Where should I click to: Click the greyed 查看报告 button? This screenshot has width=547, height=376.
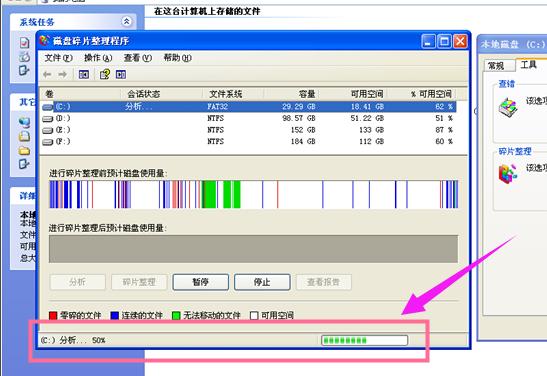(323, 282)
